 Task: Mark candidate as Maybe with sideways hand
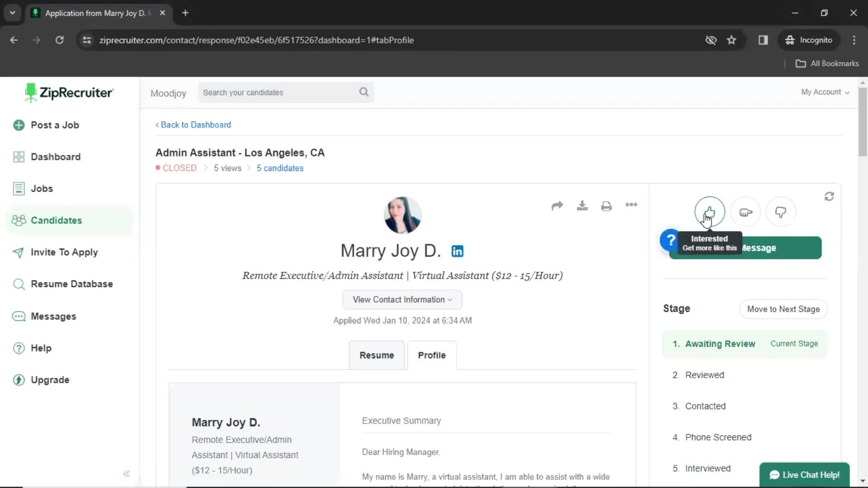pyautogui.click(x=745, y=212)
